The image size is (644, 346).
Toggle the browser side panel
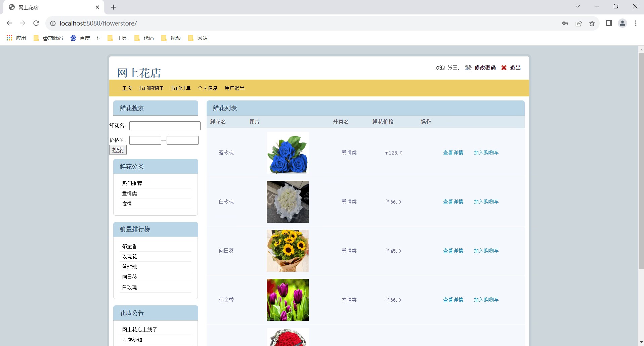[x=609, y=23]
